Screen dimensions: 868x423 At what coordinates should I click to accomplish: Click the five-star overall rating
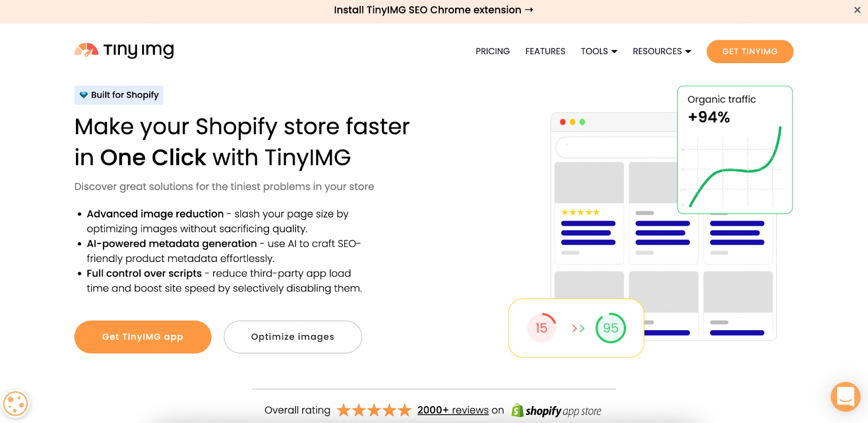click(x=374, y=410)
